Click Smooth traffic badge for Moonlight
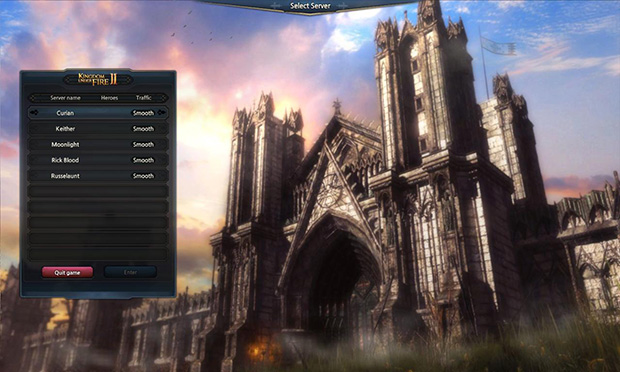The image size is (620, 372). [143, 145]
